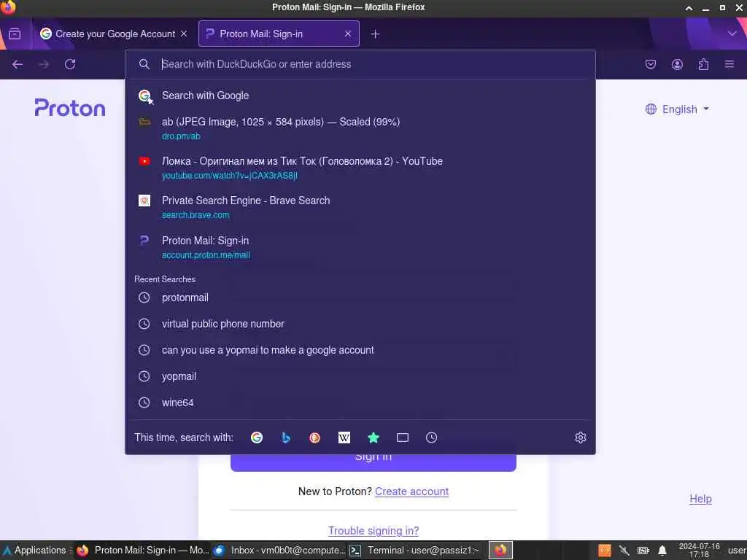This screenshot has height=560, width=747.
Task: Search history with the clock icon
Action: [432, 437]
